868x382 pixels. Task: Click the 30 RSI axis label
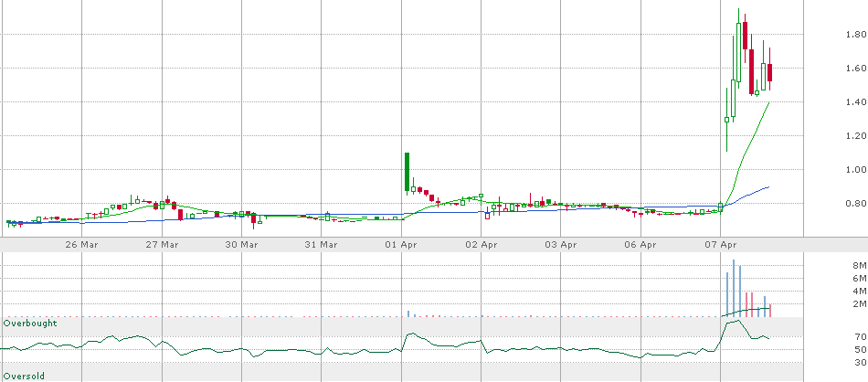click(x=861, y=362)
